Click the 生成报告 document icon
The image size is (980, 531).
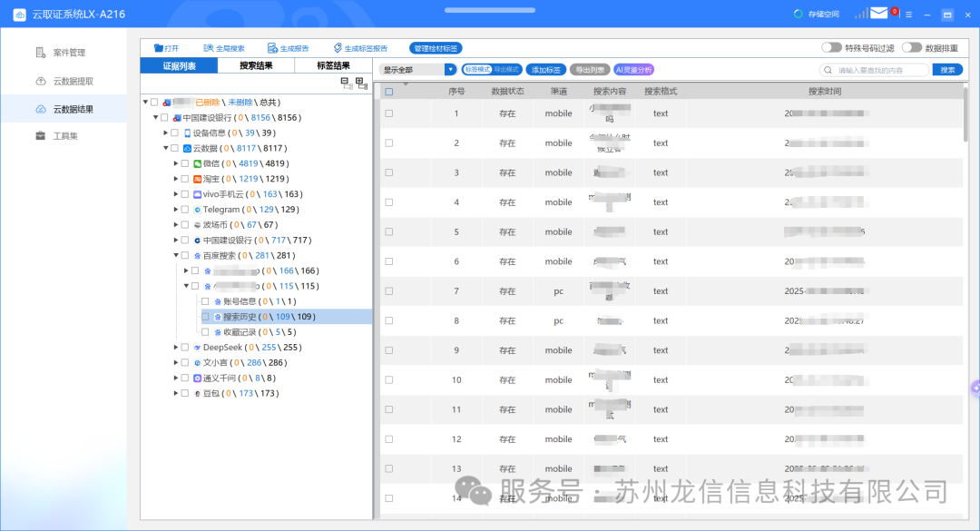(272, 48)
